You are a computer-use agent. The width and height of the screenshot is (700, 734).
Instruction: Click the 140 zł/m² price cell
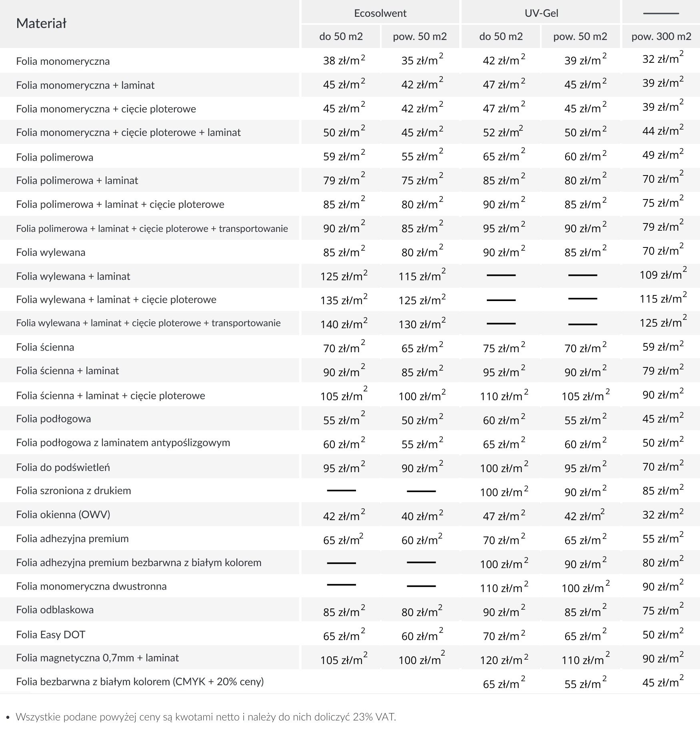(344, 324)
